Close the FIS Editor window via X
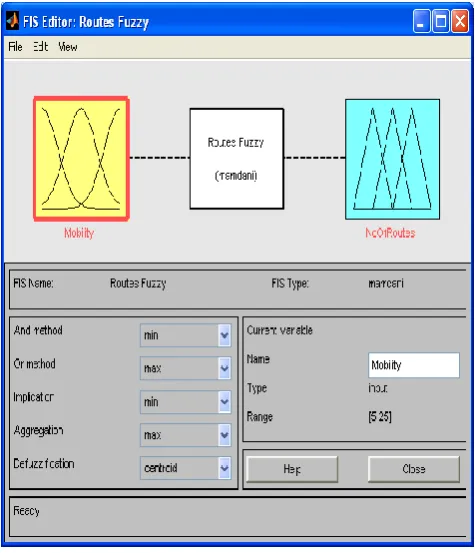Image resolution: width=475 pixels, height=553 pixels. click(x=461, y=21)
